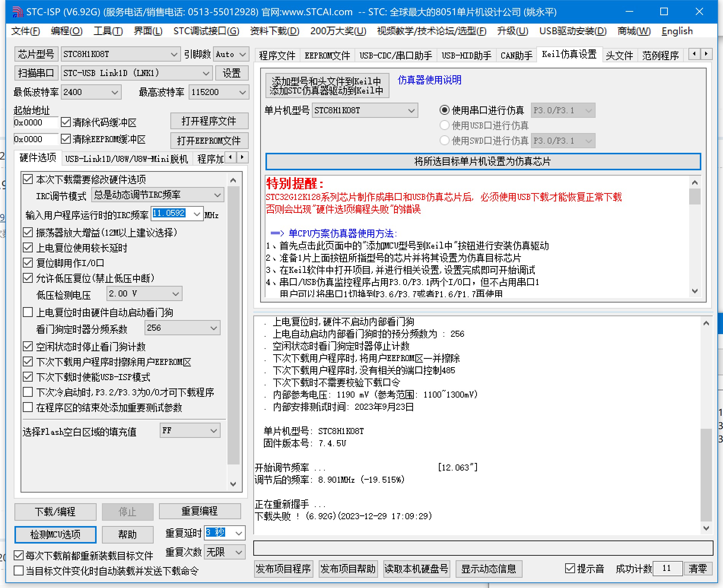Open the 编程(O) menu
The height and width of the screenshot is (588, 723).
pos(67,31)
